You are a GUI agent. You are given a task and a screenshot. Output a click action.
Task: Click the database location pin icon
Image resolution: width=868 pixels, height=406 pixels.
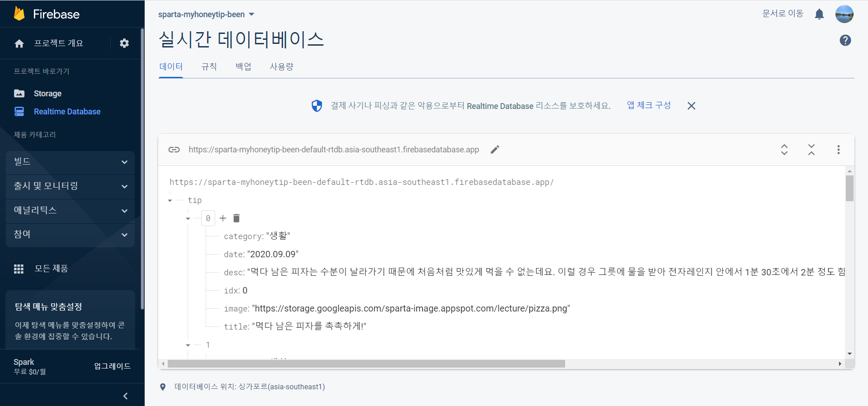tap(163, 387)
